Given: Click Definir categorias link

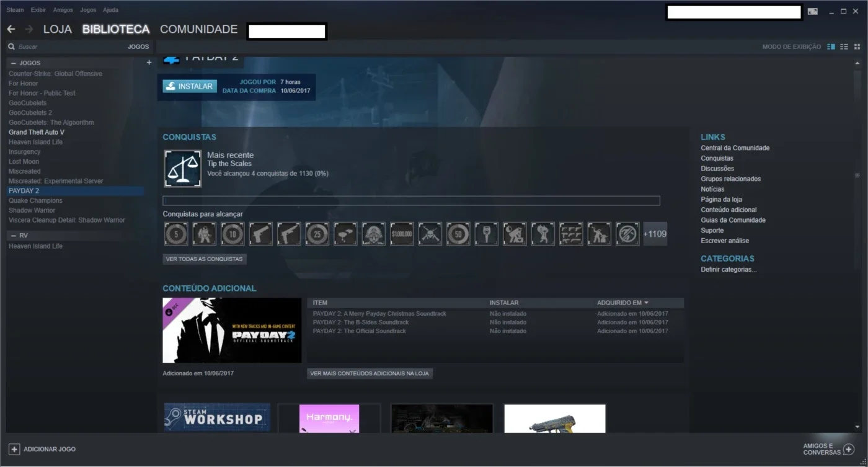Looking at the screenshot, I should [728, 270].
